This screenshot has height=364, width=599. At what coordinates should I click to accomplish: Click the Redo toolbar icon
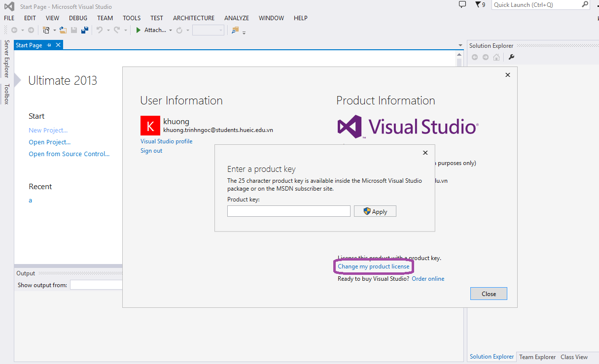click(x=117, y=30)
